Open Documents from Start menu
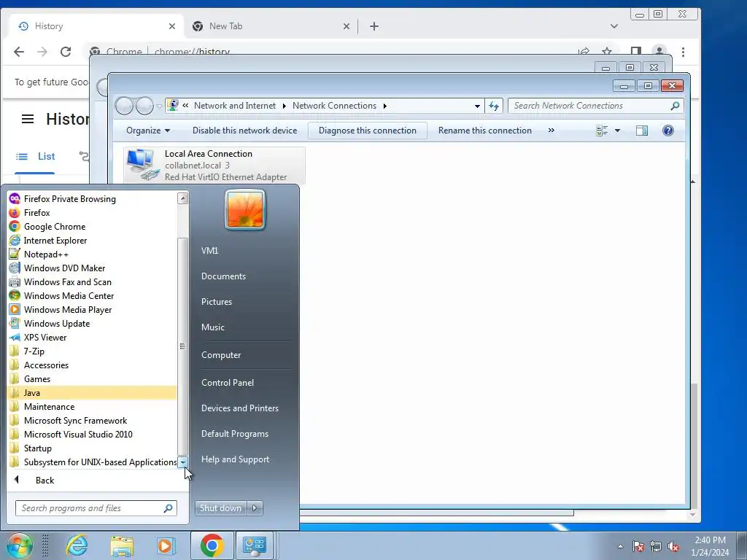This screenshot has height=560, width=747. (223, 276)
